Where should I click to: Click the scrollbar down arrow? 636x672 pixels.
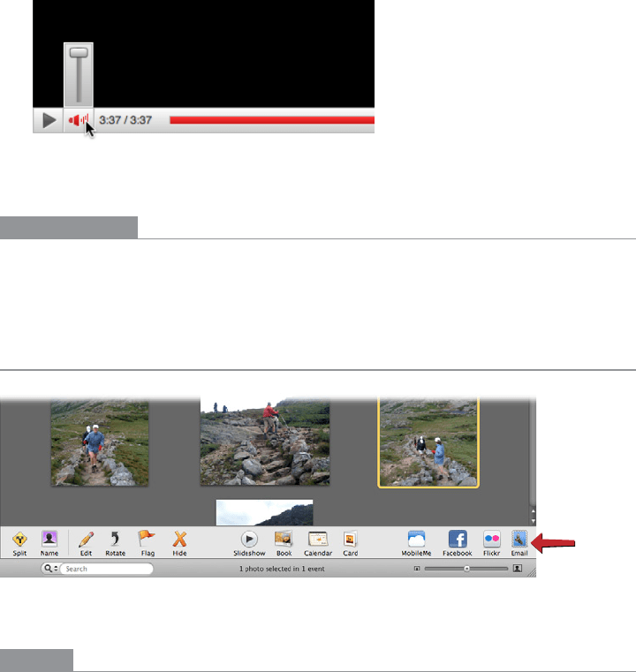[534, 521]
